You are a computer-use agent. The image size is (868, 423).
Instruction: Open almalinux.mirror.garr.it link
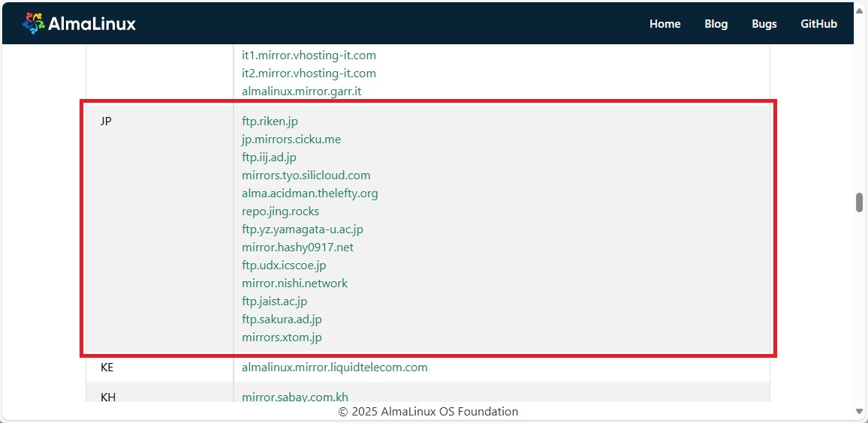click(x=302, y=91)
